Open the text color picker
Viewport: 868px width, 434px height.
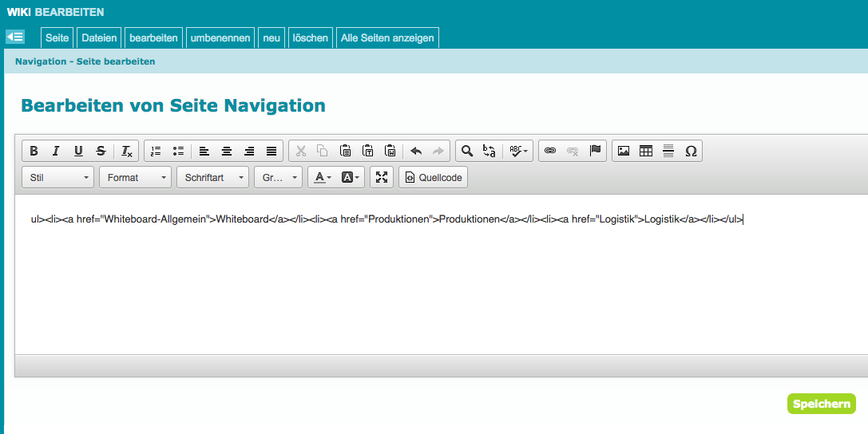coord(323,177)
